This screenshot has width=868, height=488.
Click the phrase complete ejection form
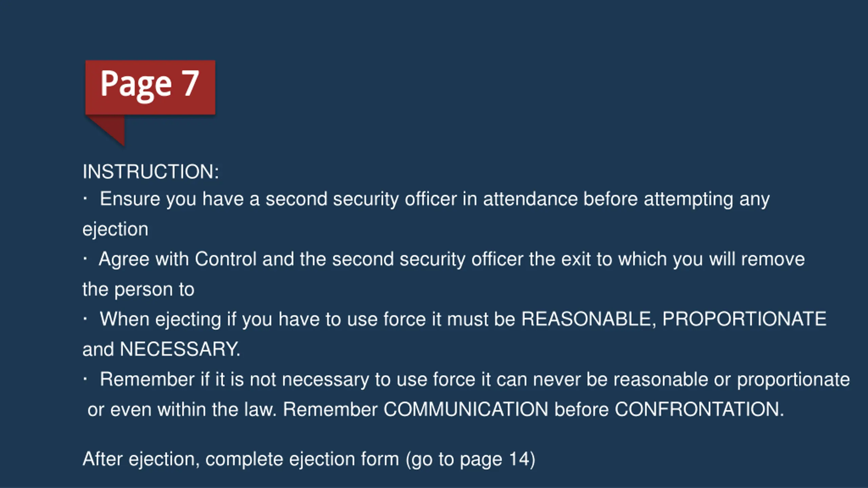click(x=302, y=459)
